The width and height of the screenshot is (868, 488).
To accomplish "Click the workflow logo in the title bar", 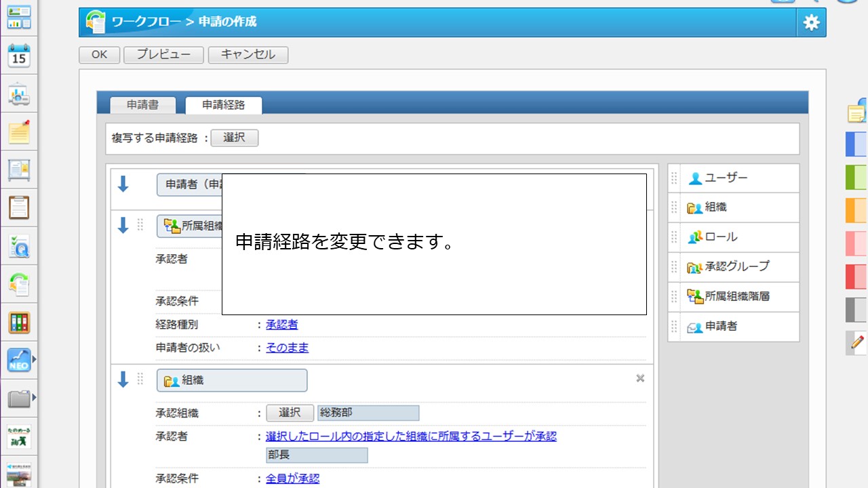I will point(96,22).
